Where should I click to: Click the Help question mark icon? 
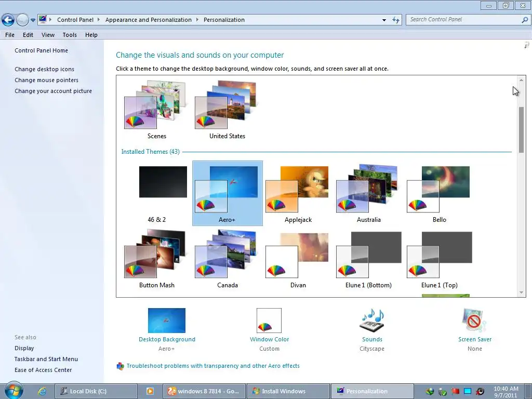click(x=527, y=45)
